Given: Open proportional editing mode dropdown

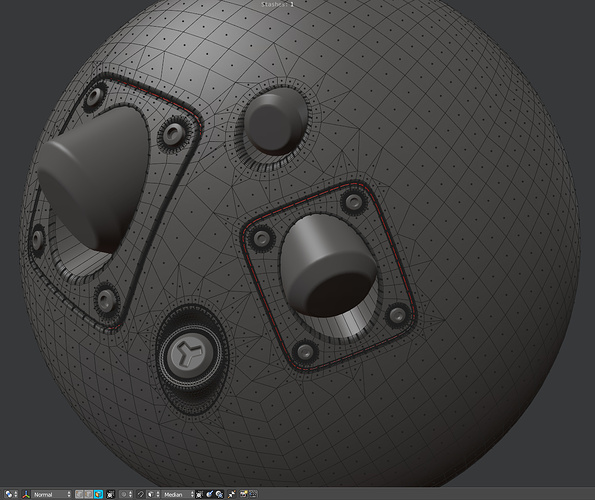Looking at the screenshot, I should click(127, 494).
